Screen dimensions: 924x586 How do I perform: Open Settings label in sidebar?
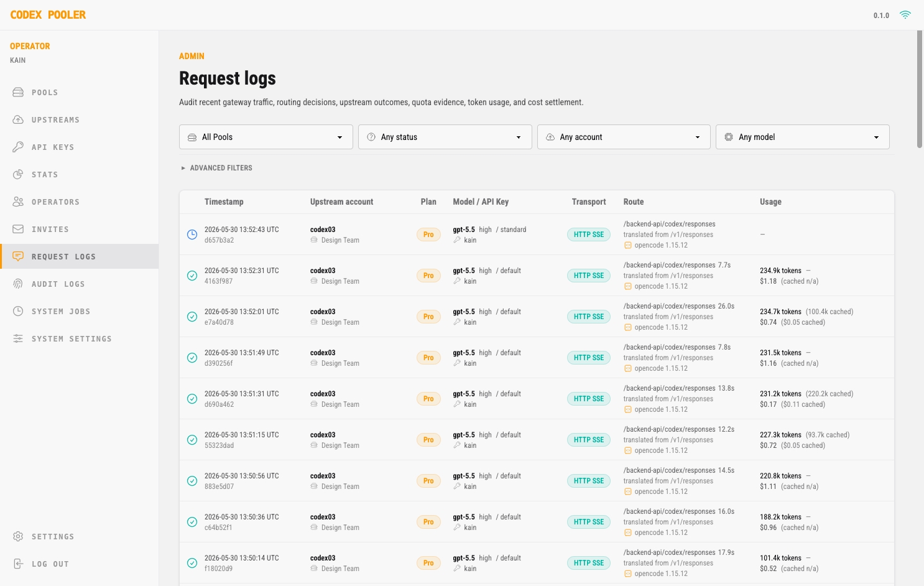[x=53, y=537]
